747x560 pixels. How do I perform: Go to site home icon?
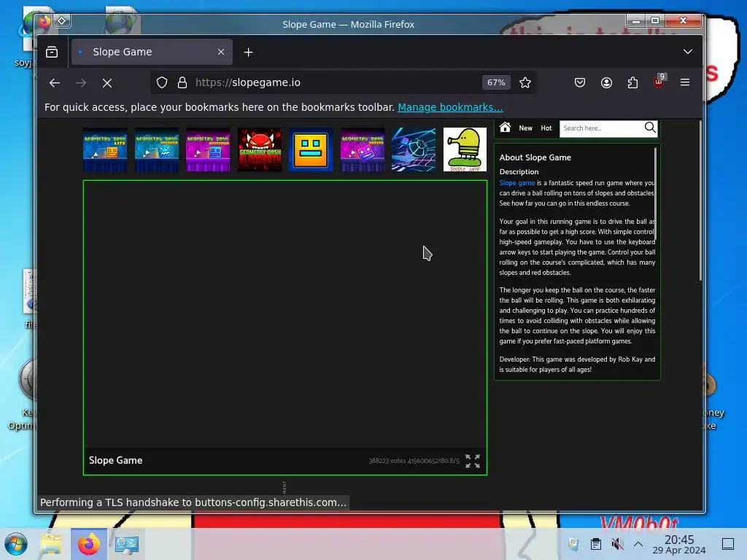(x=505, y=127)
